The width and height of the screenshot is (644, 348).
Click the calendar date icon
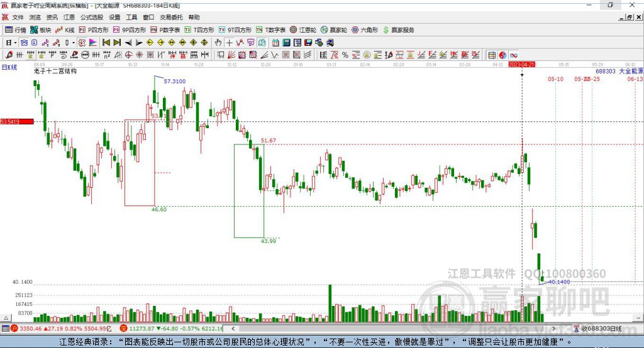[275, 43]
